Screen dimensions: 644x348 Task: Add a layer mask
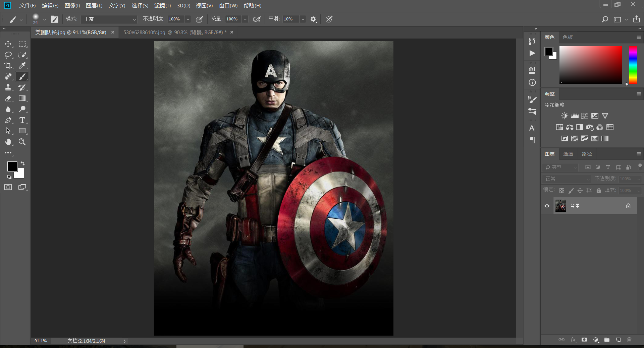click(584, 340)
